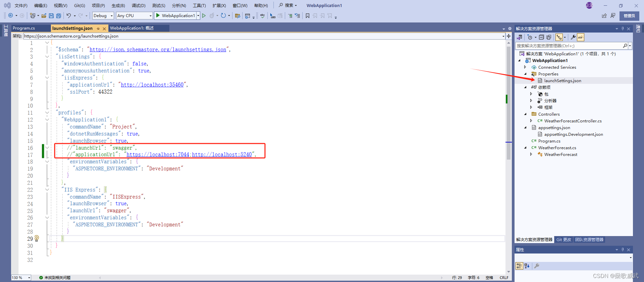644x282 pixels.
Task: Expand WeatherForecastController.cs node
Action: click(x=531, y=121)
